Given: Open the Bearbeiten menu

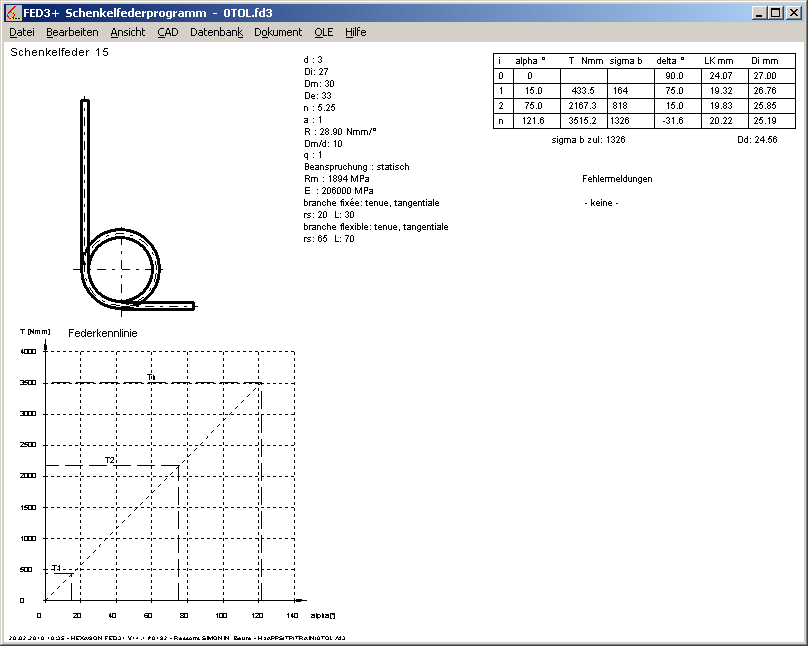Looking at the screenshot, I should (x=72, y=32).
